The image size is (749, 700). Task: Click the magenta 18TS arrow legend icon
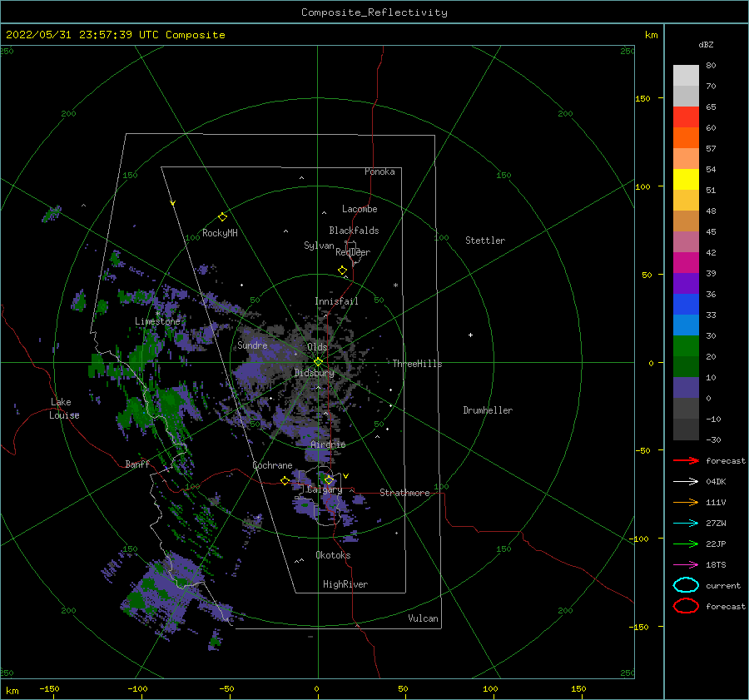point(686,565)
